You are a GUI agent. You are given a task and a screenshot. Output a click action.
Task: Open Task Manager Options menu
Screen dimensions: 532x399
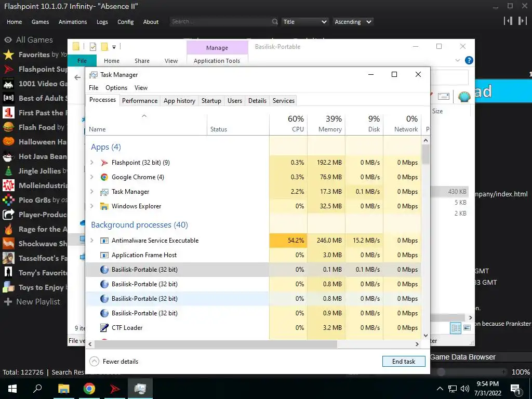pyautogui.click(x=116, y=88)
